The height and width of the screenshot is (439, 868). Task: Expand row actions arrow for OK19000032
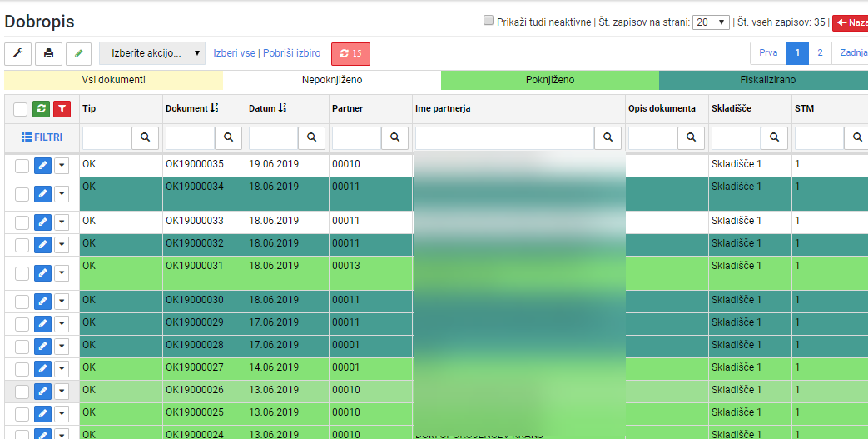[62, 244]
